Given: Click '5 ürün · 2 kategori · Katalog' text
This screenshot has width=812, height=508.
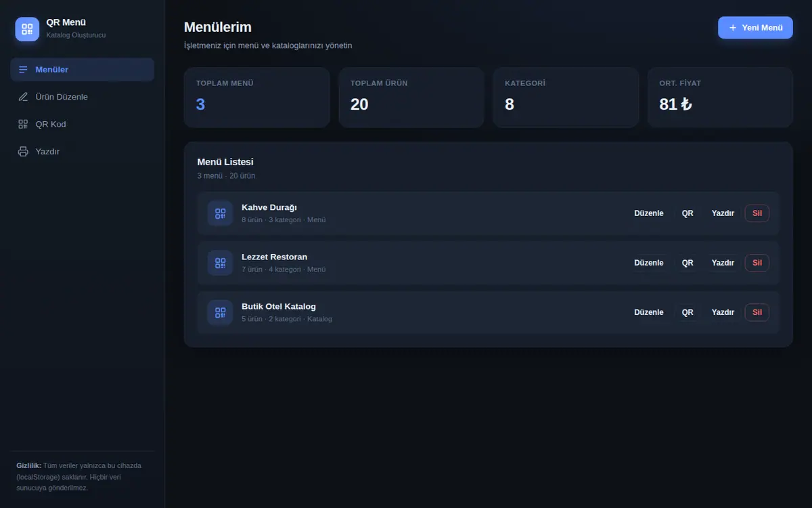Looking at the screenshot, I should (x=287, y=319).
